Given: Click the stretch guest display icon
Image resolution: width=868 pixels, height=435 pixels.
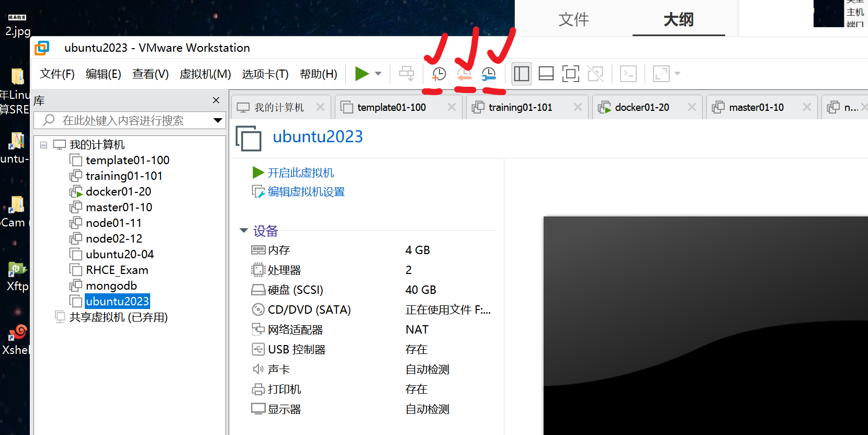Looking at the screenshot, I should click(661, 74).
